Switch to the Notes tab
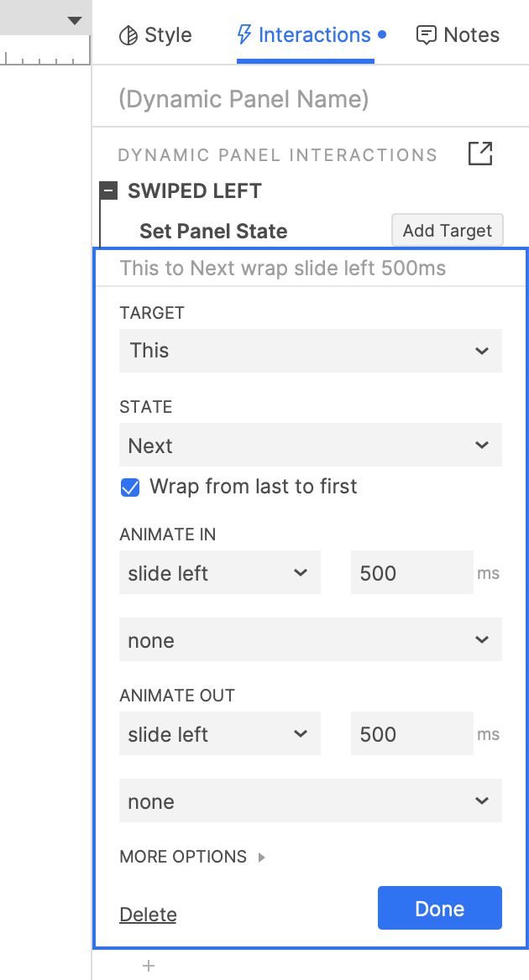Viewport: 529px width, 980px height. [x=458, y=35]
